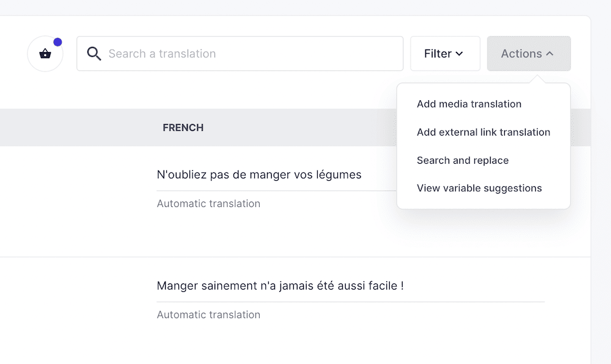
Task: Click the basket icon button
Action: (x=45, y=54)
